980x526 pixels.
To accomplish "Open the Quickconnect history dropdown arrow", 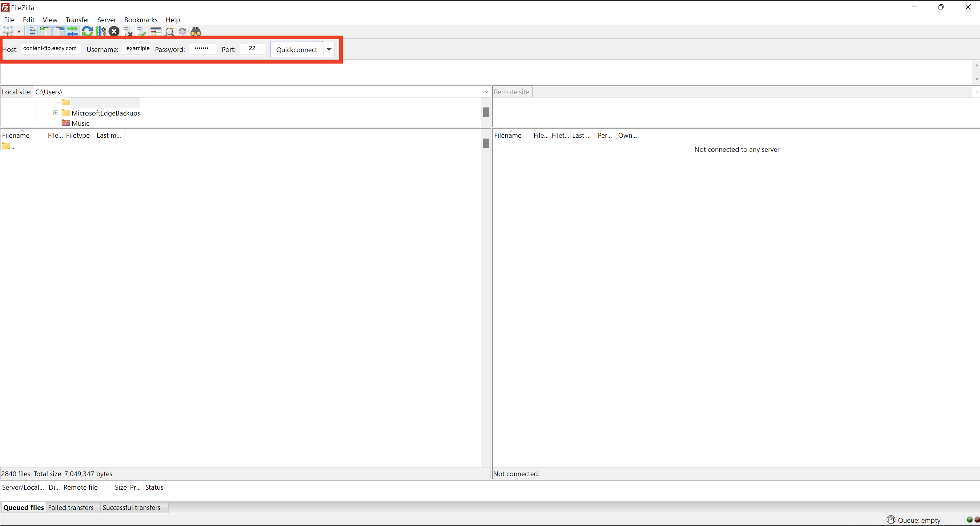I will [329, 49].
